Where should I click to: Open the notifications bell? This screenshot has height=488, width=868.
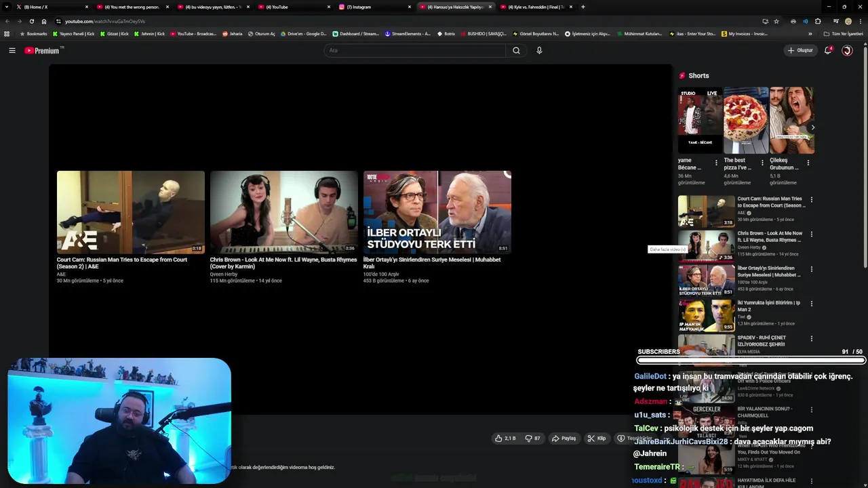[x=828, y=50]
